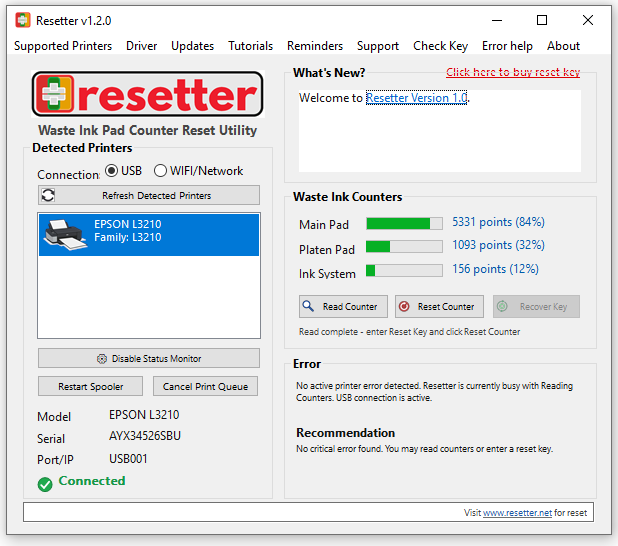Viewport: 618px width, 546px height.
Task: Click the green Connected status text
Action: 92,481
